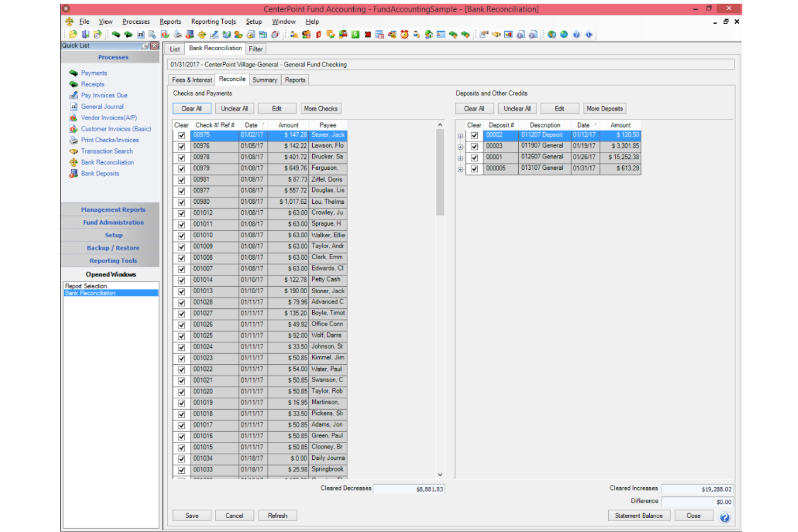
Task: Click checks list scrollbar down arrow
Action: (440, 475)
